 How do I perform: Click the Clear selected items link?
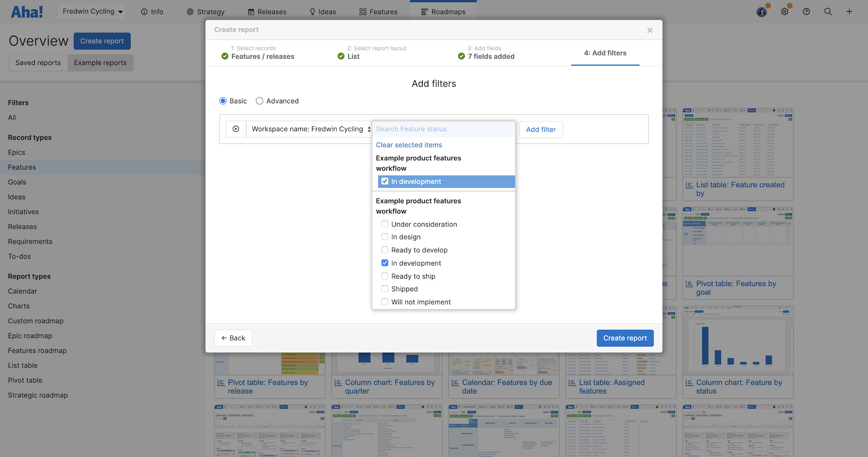(x=408, y=145)
